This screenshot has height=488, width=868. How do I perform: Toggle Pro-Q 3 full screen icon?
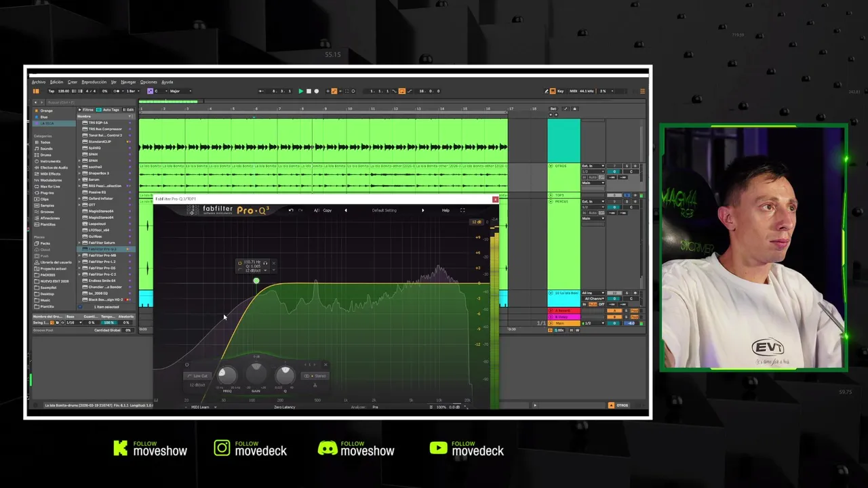coord(462,210)
